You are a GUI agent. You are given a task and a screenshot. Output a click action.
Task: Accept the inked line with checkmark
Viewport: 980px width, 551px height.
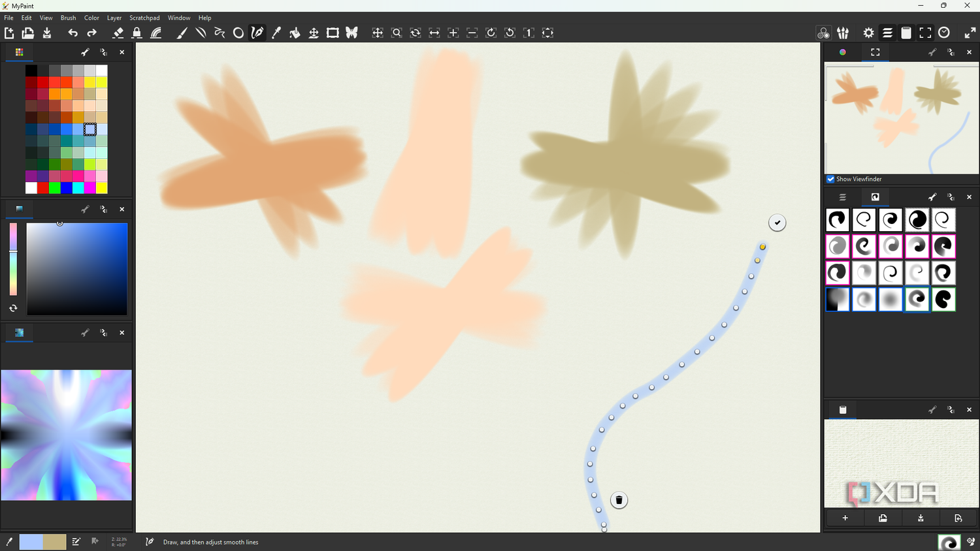(x=777, y=223)
